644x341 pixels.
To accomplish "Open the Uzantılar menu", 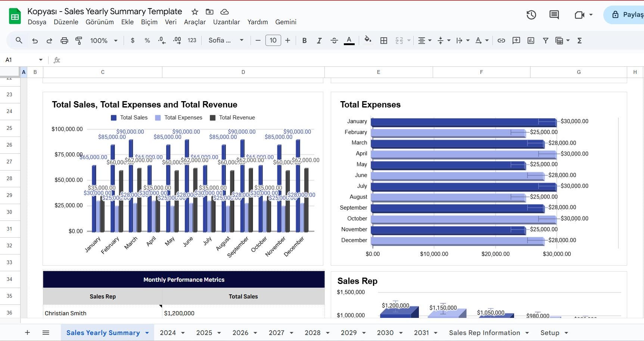I will click(x=226, y=22).
